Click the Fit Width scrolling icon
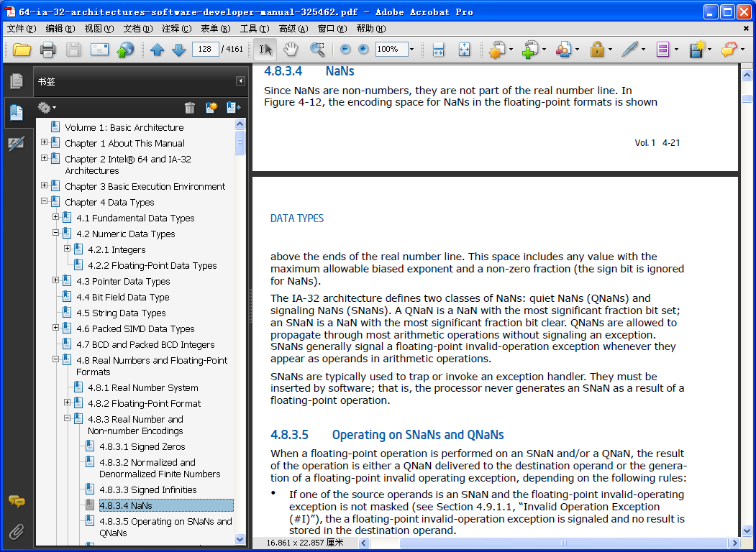 point(438,50)
